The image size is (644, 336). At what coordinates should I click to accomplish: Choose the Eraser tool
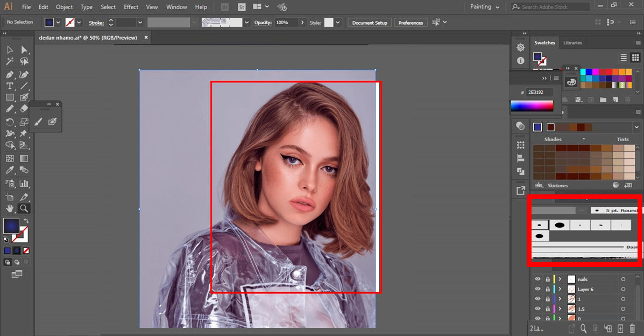tap(24, 109)
